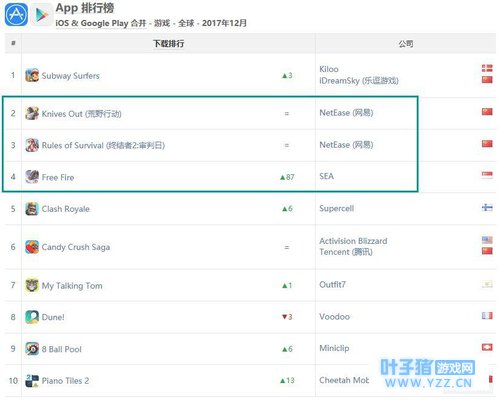Viewport: 499px width, 400px height.
Task: Open the SEA company link
Action: click(x=326, y=176)
